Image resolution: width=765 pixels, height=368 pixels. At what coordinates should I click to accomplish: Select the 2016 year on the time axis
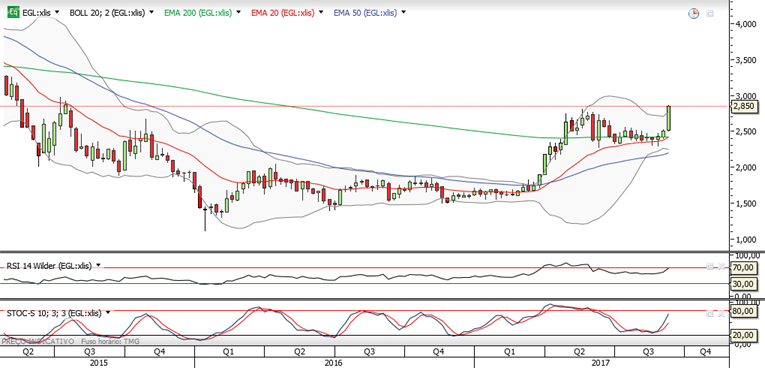pyautogui.click(x=333, y=363)
